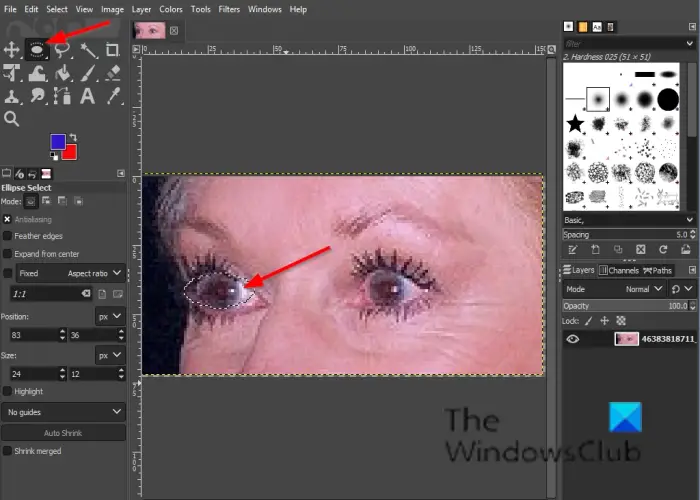Image resolution: width=700 pixels, height=500 pixels.
Task: Enable the Shrink merged checkbox
Action: 7,451
